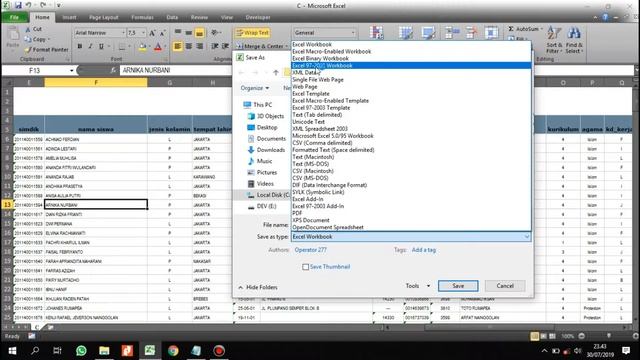The width and height of the screenshot is (640, 360).
Task: Click the Increase Font Size icon
Action: (x=152, y=33)
